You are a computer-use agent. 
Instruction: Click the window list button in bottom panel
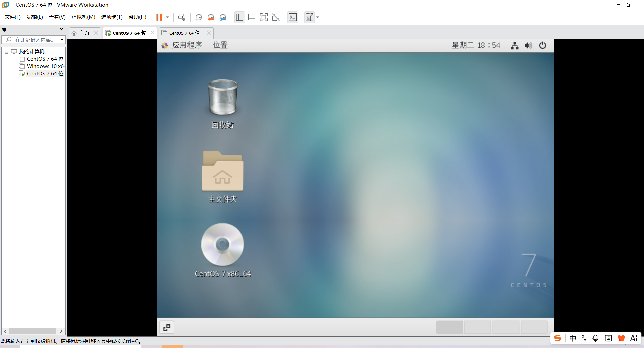click(x=167, y=327)
